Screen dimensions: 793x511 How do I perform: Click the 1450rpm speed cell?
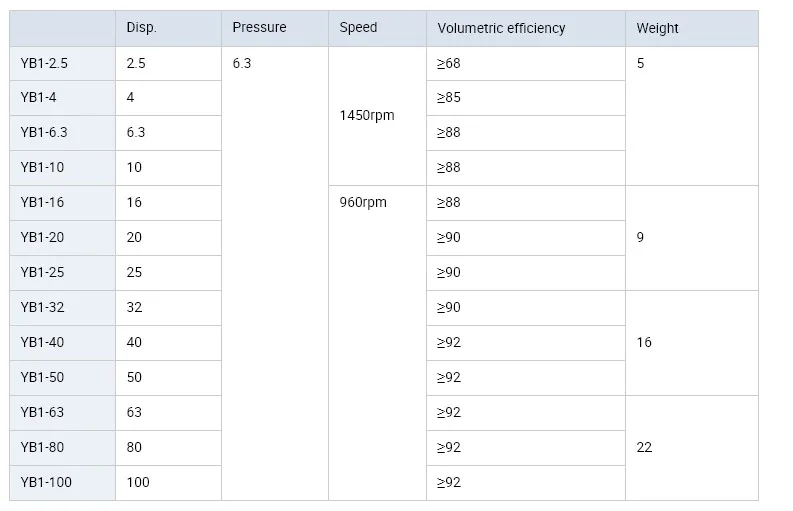coord(367,116)
